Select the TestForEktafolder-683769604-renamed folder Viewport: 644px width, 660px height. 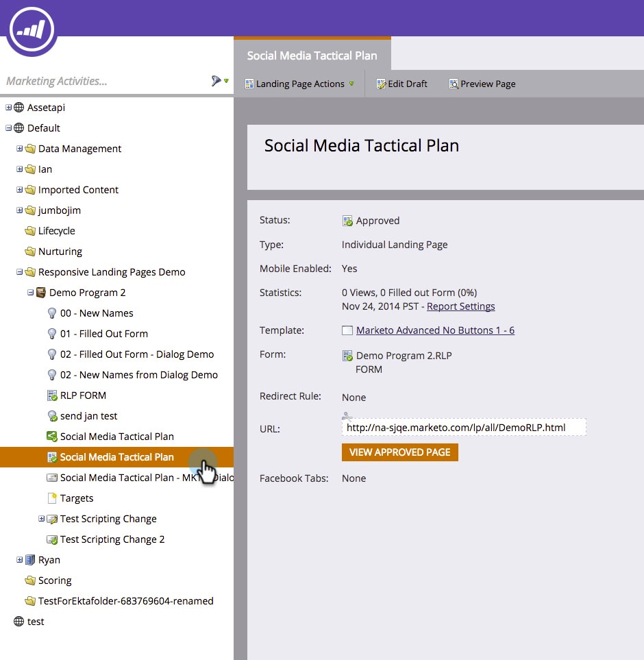click(x=126, y=601)
